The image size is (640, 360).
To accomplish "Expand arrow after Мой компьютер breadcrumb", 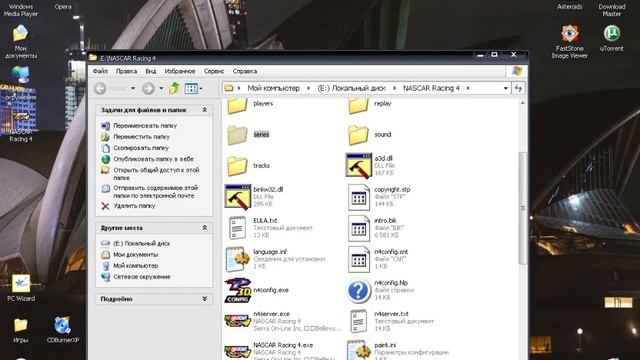I will [308, 88].
